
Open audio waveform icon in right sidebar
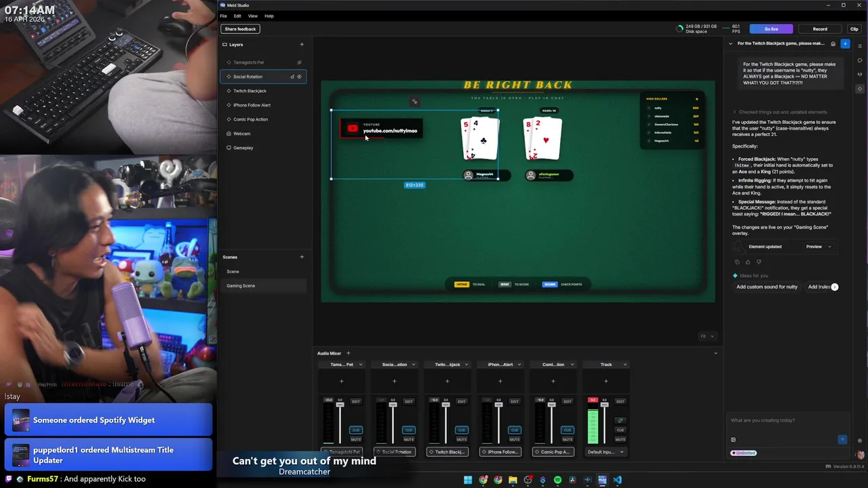[861, 75]
